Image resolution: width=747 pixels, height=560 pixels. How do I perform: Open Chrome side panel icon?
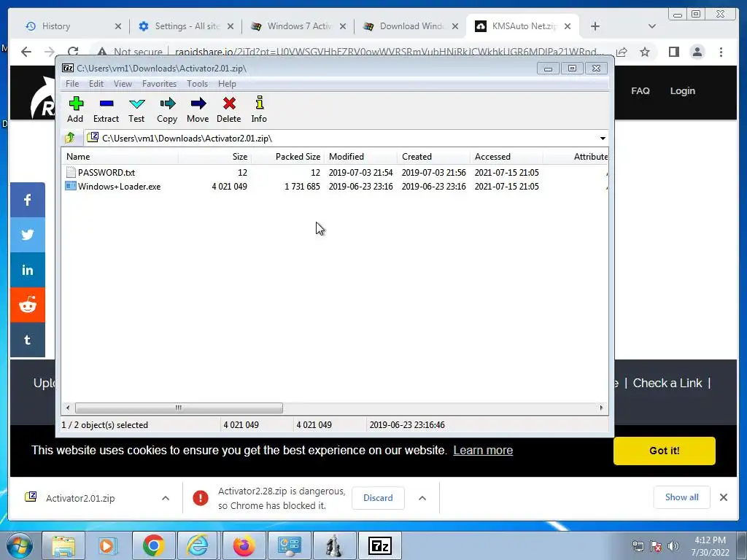click(x=673, y=52)
